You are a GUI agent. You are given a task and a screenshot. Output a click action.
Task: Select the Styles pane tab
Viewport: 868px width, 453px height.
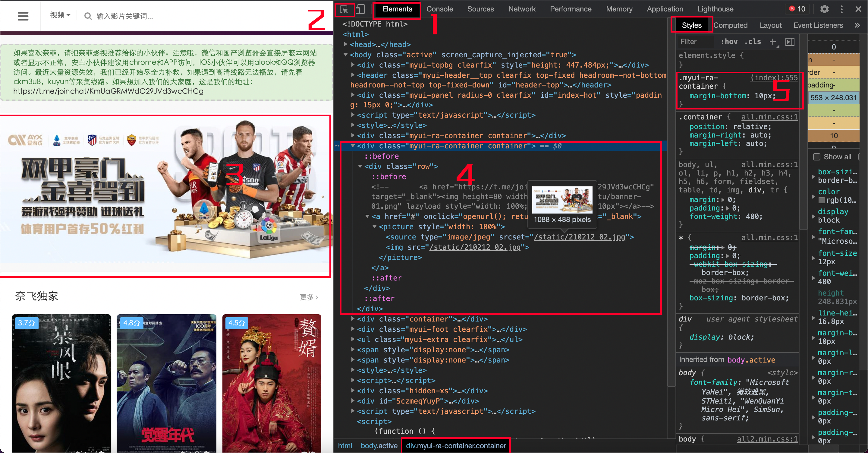[691, 25]
